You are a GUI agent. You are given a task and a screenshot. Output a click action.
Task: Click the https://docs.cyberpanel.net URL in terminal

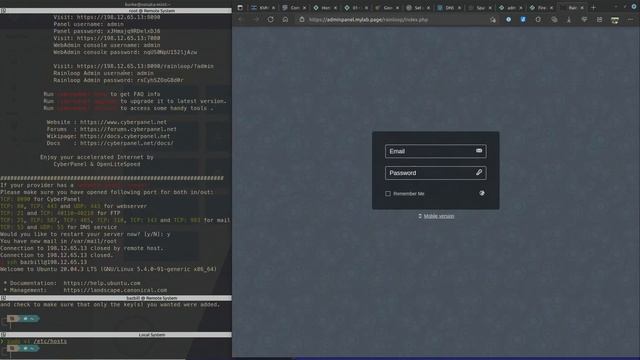tap(125, 136)
